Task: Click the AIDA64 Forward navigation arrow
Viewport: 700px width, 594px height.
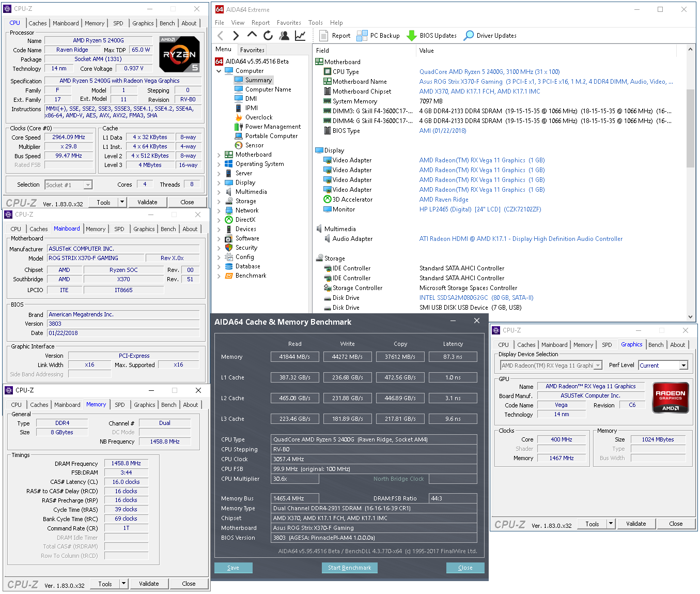Action: 236,36
